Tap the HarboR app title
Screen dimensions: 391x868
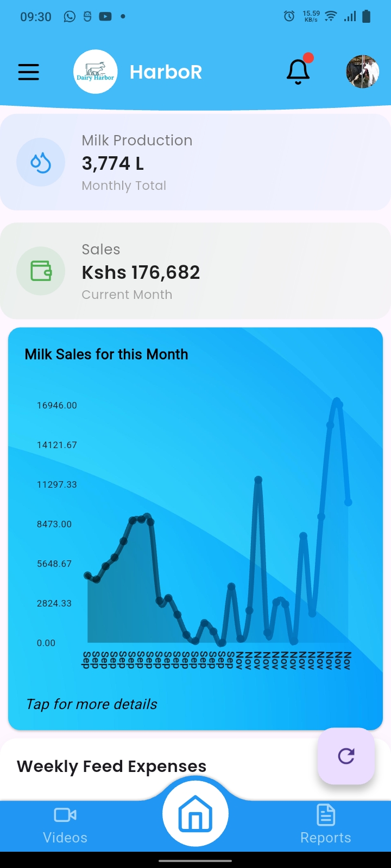coord(166,72)
